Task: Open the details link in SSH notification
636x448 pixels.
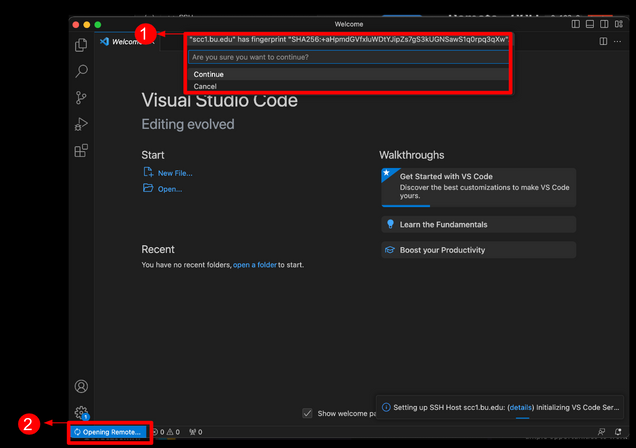Action: (x=521, y=407)
